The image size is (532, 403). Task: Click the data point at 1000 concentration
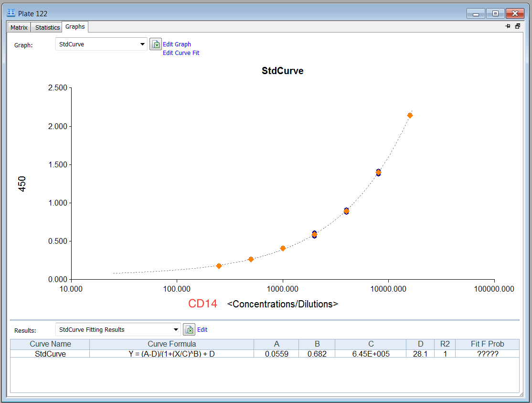(x=283, y=249)
